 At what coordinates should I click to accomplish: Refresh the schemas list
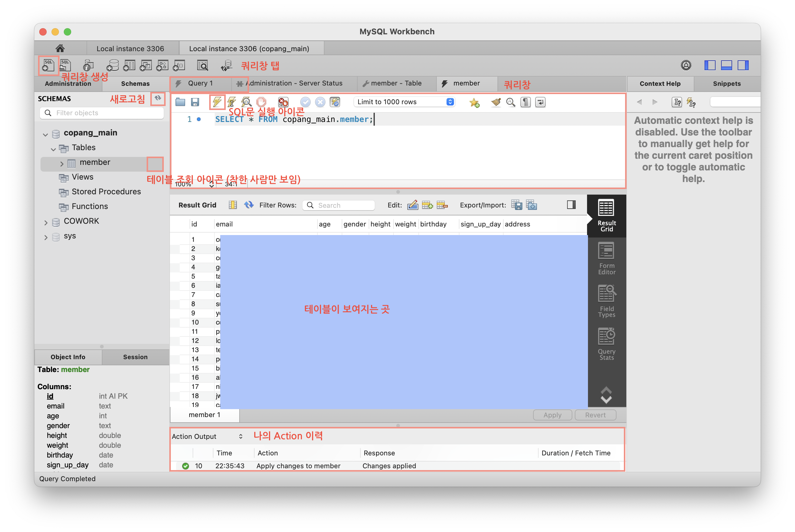(158, 98)
